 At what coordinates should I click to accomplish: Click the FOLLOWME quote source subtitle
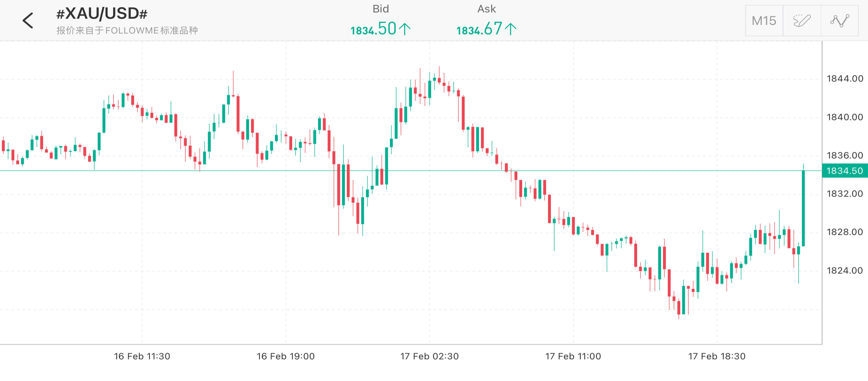(x=127, y=31)
